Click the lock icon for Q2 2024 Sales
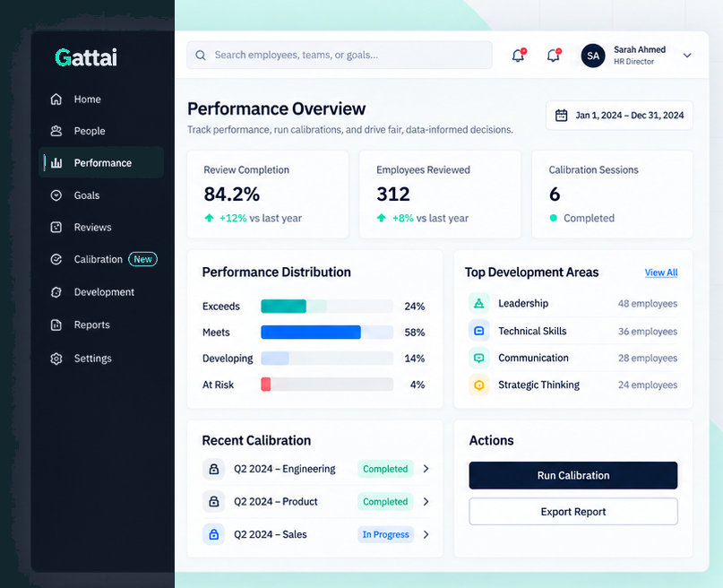The width and height of the screenshot is (723, 588). click(x=213, y=534)
